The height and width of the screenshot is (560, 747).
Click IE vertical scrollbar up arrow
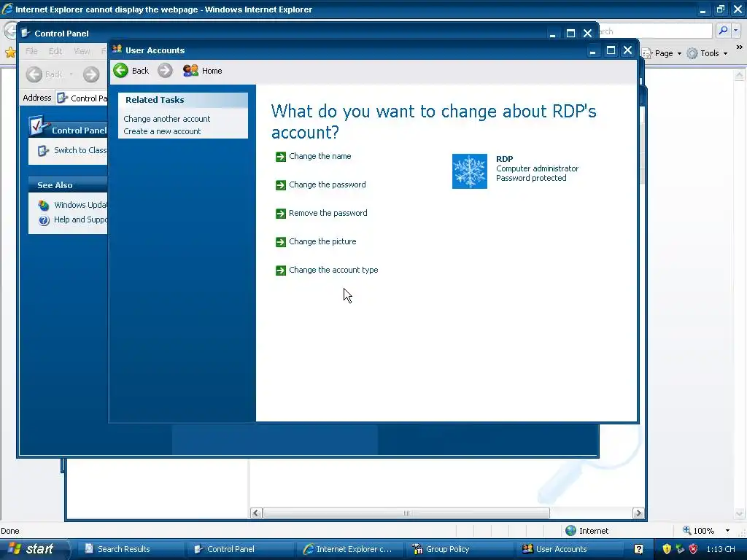pos(740,75)
